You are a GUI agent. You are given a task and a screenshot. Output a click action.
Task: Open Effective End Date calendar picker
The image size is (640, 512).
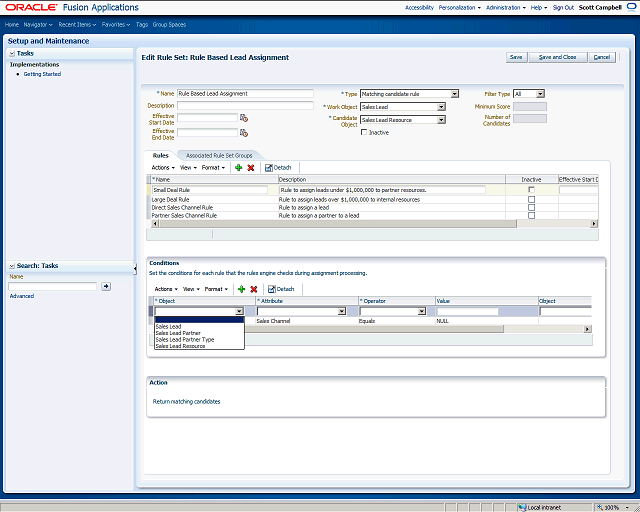[x=244, y=133]
